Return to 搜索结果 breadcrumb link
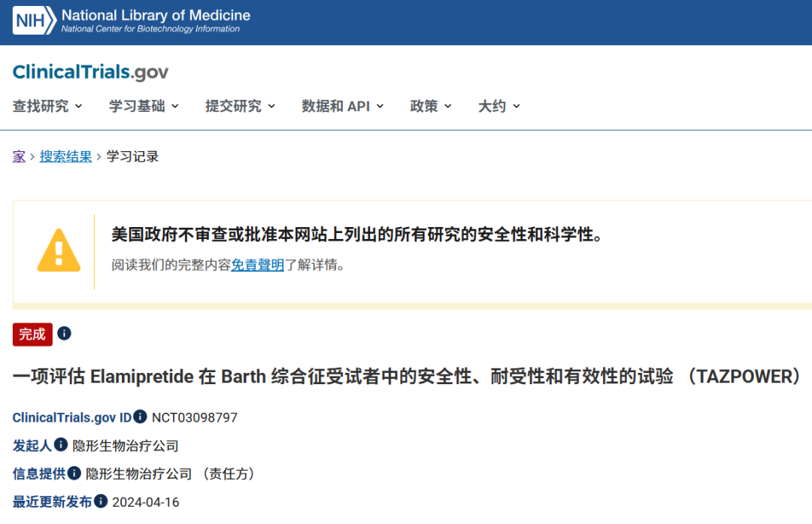This screenshot has width=812, height=524. [65, 156]
